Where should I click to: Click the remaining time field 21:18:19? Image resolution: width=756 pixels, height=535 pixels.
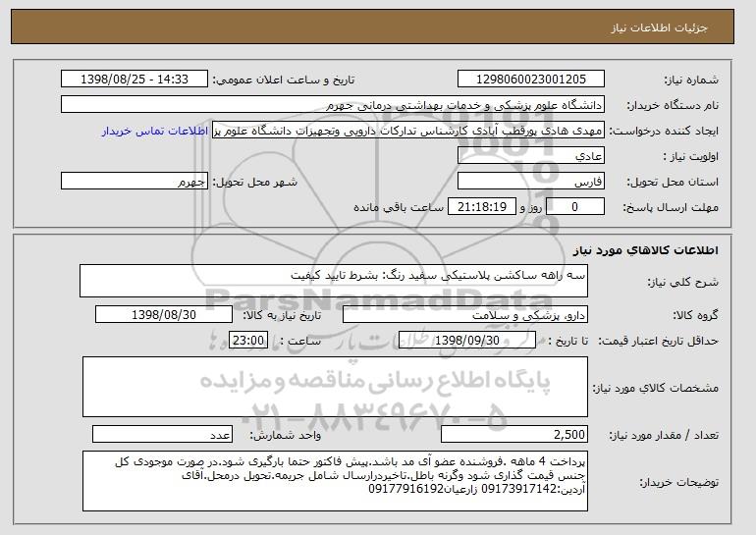pos(482,207)
